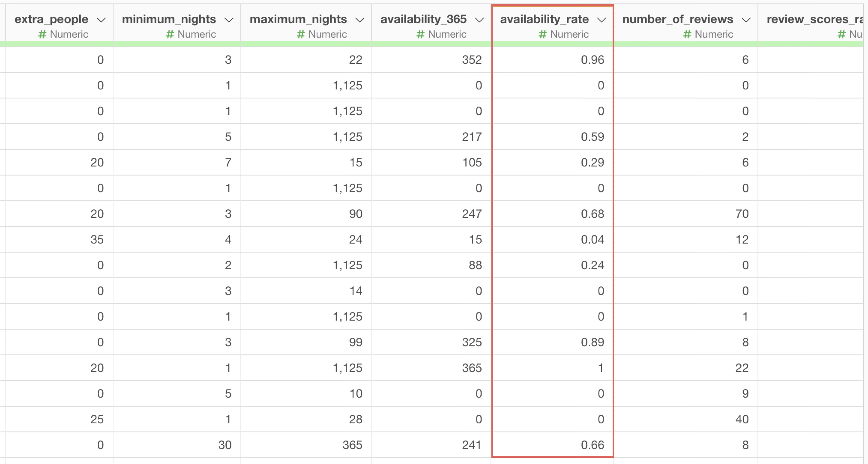
Task: Click the hash icon under availability_rate
Action: [x=542, y=34]
